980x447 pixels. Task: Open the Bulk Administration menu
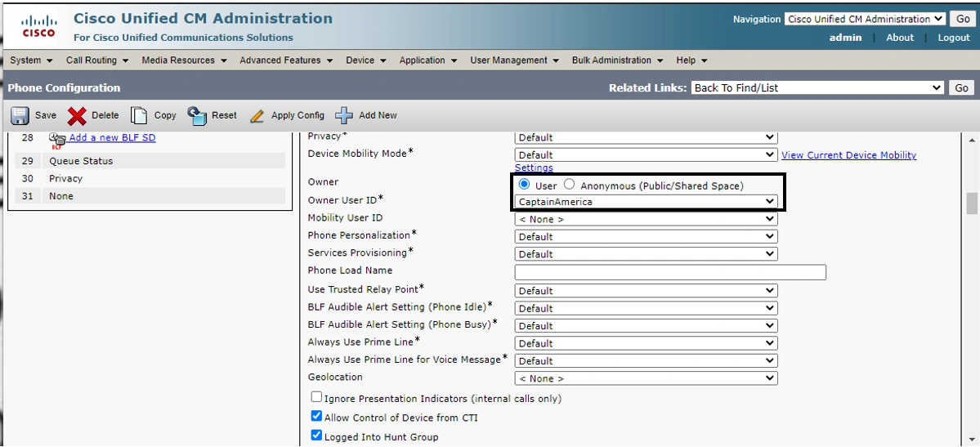tap(617, 60)
